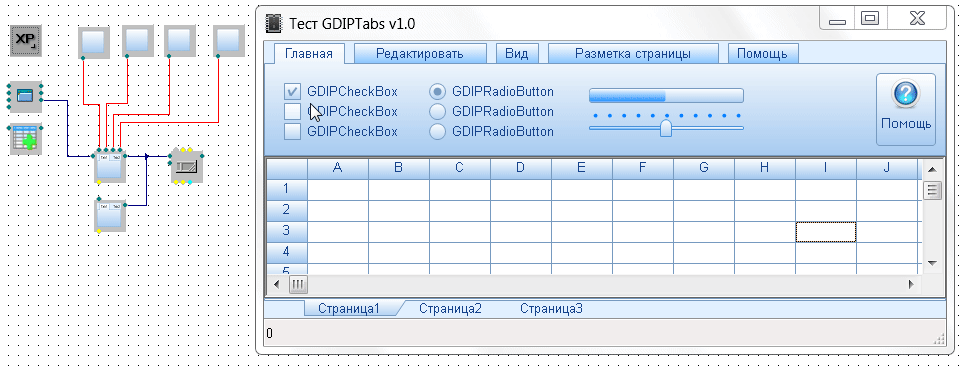Select the lower tab control component
This screenshot has height=366, width=963.
111,215
